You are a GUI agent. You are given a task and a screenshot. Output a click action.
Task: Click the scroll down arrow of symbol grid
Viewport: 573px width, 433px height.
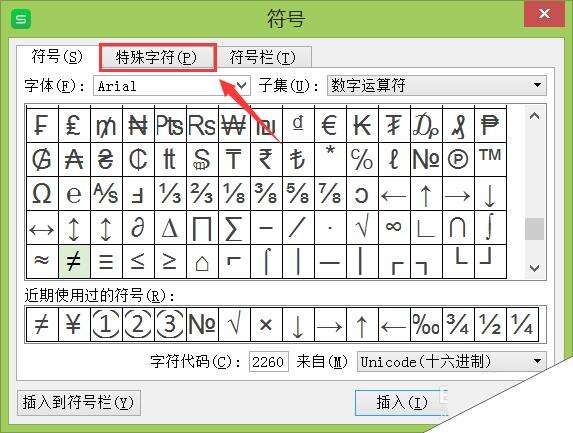click(x=534, y=268)
